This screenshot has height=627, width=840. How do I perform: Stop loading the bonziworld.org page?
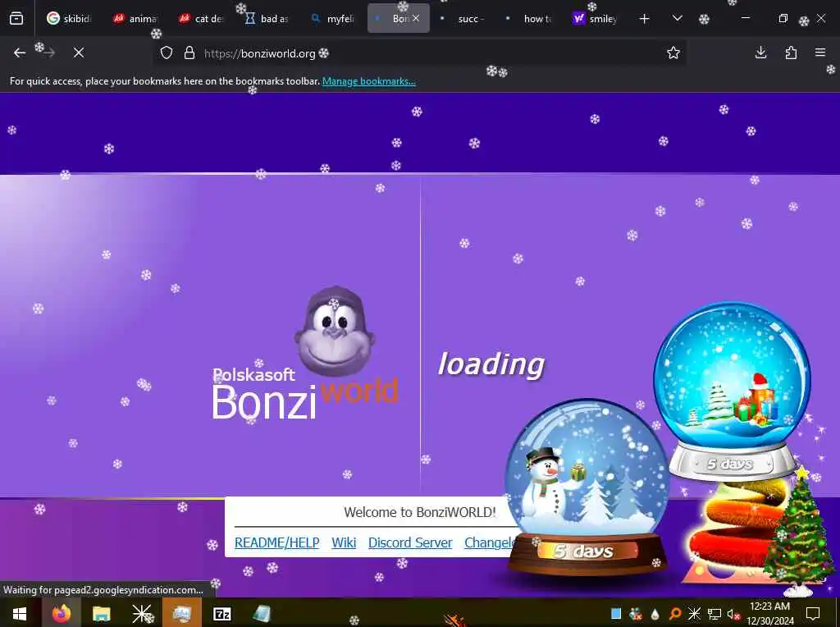[79, 53]
